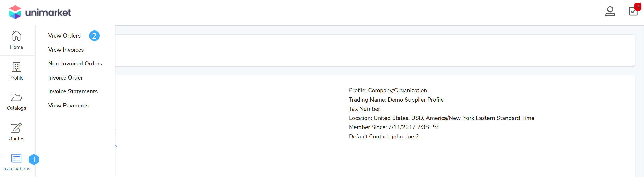The height and width of the screenshot is (177, 644).
Task: Open View Invoices
Action: point(66,50)
